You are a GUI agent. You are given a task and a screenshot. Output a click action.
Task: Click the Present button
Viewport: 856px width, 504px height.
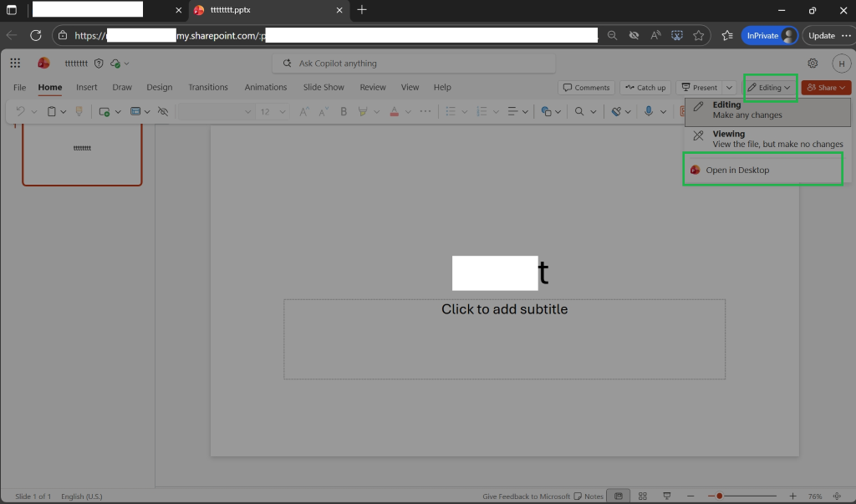click(x=700, y=88)
